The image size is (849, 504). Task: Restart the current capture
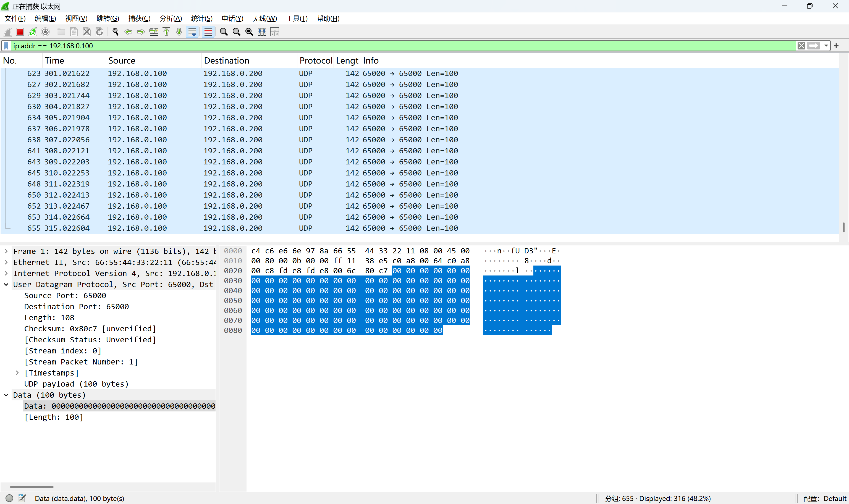pos(33,32)
